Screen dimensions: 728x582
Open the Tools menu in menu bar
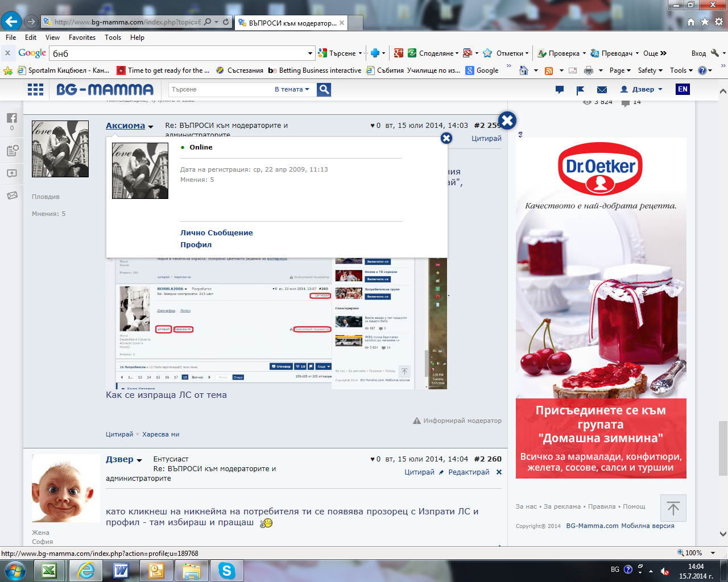pos(113,38)
